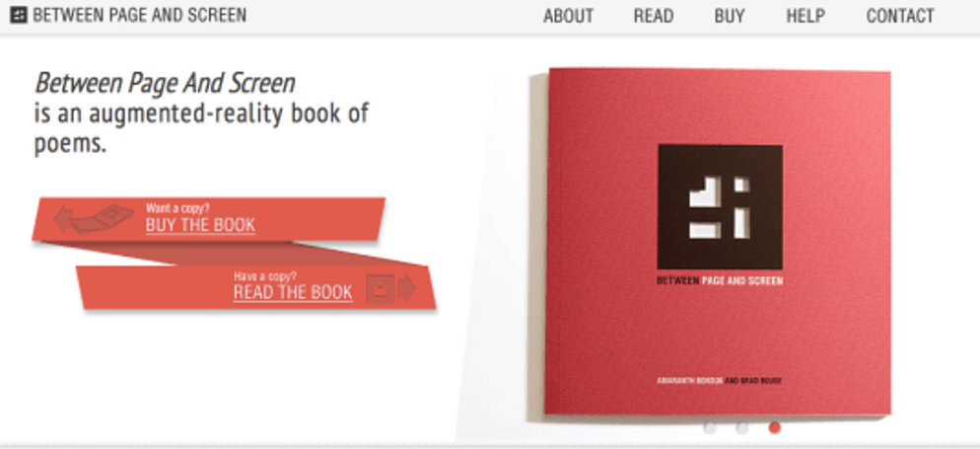Click the red book cover image

click(718, 243)
